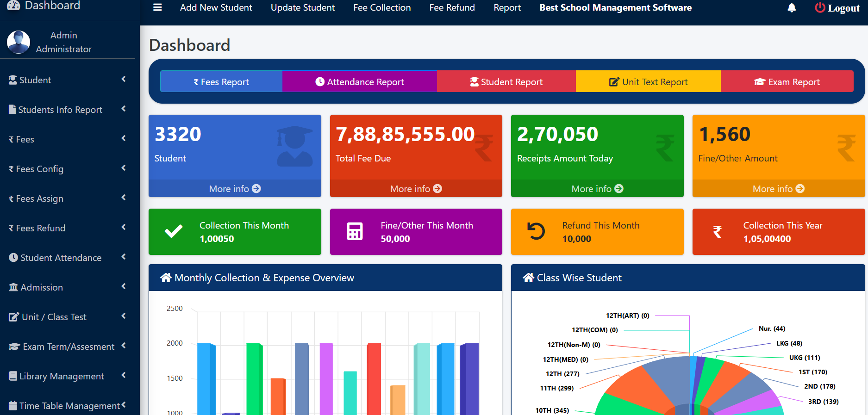The image size is (868, 415).
Task: Switch to the Student Report tab
Action: pyautogui.click(x=506, y=81)
